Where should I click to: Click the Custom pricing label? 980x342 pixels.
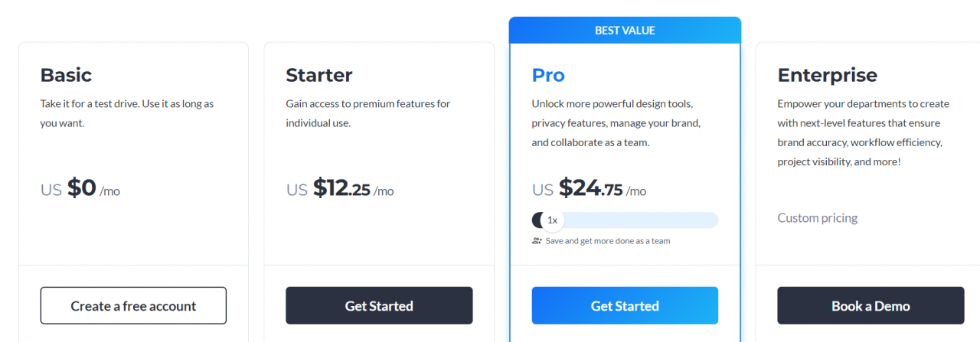coord(817,218)
